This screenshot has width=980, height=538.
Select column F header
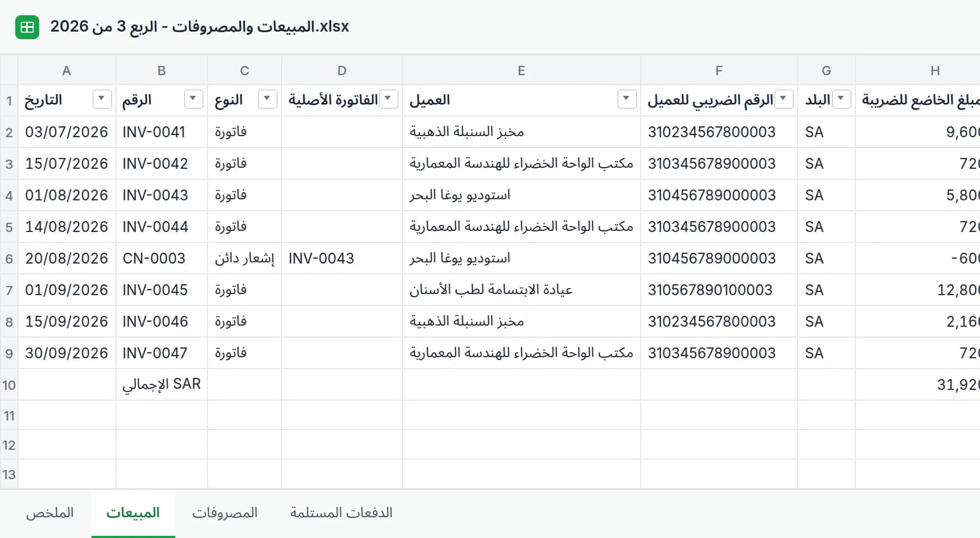tap(719, 70)
